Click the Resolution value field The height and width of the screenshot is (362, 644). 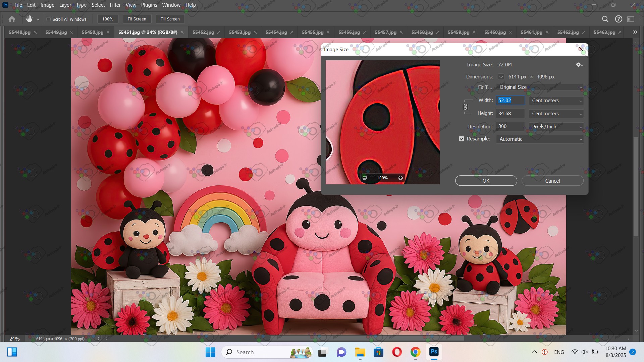pos(510,126)
